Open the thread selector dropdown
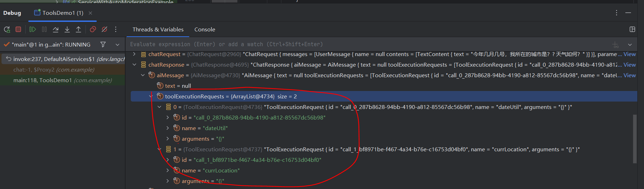 (x=117, y=44)
